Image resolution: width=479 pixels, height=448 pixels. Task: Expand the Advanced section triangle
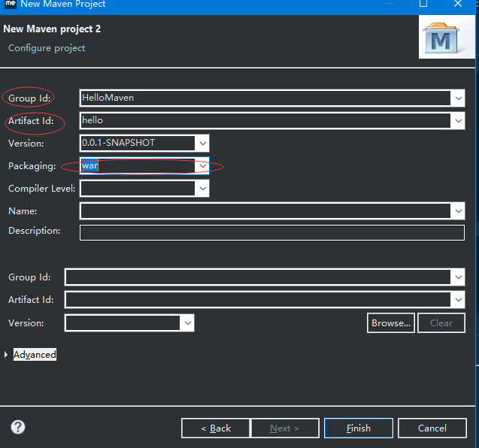(6, 355)
